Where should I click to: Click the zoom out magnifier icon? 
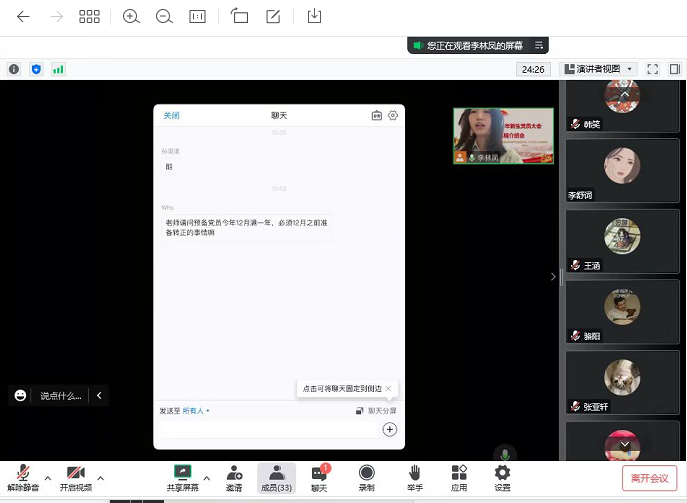pos(164,16)
